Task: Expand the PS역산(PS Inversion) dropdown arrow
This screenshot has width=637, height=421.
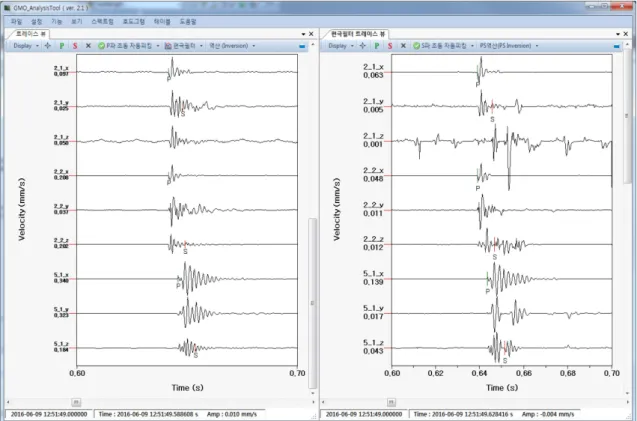Action: pyautogui.click(x=537, y=46)
